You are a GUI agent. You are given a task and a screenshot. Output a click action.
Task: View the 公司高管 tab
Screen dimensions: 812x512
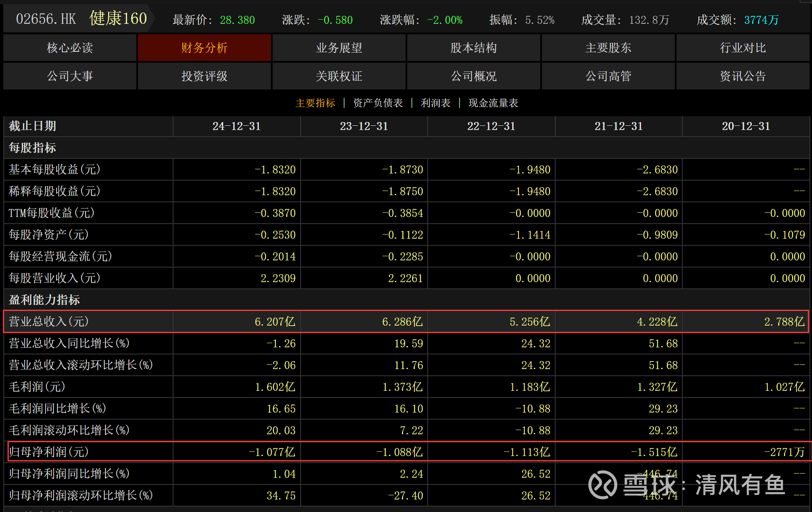(608, 76)
